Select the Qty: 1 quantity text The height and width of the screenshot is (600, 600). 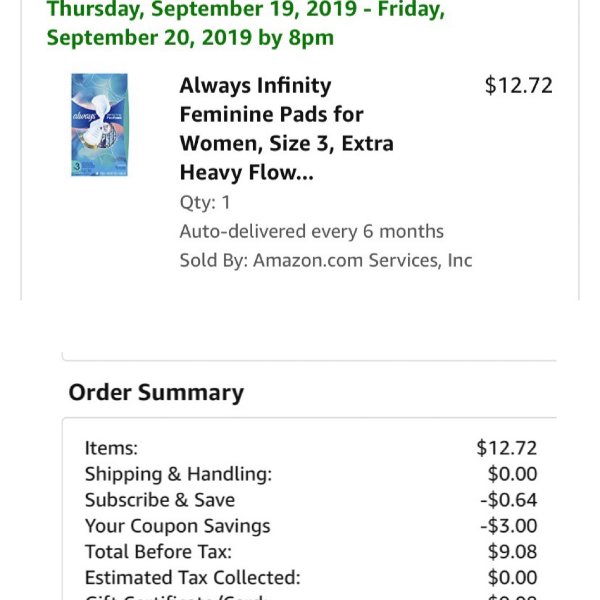205,202
